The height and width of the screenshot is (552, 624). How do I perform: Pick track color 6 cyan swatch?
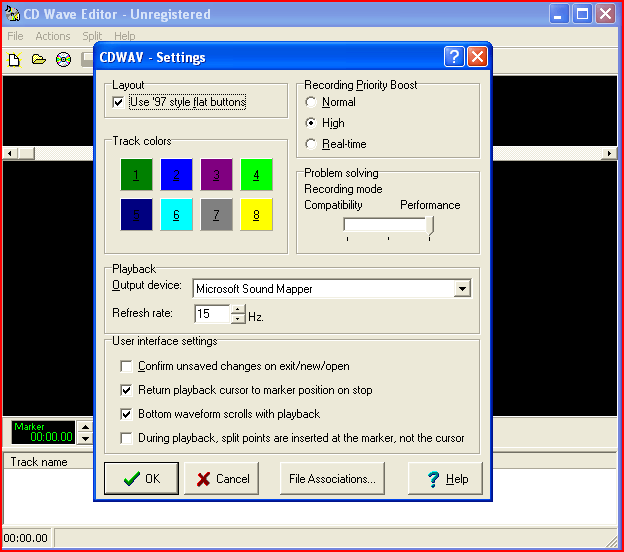click(176, 215)
